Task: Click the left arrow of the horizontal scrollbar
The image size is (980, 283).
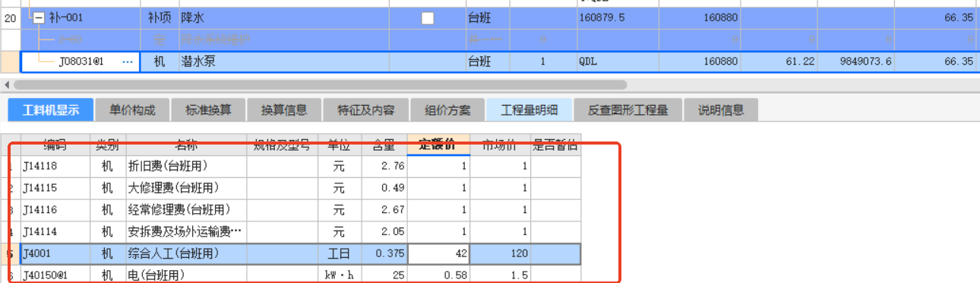Action: click(x=7, y=84)
